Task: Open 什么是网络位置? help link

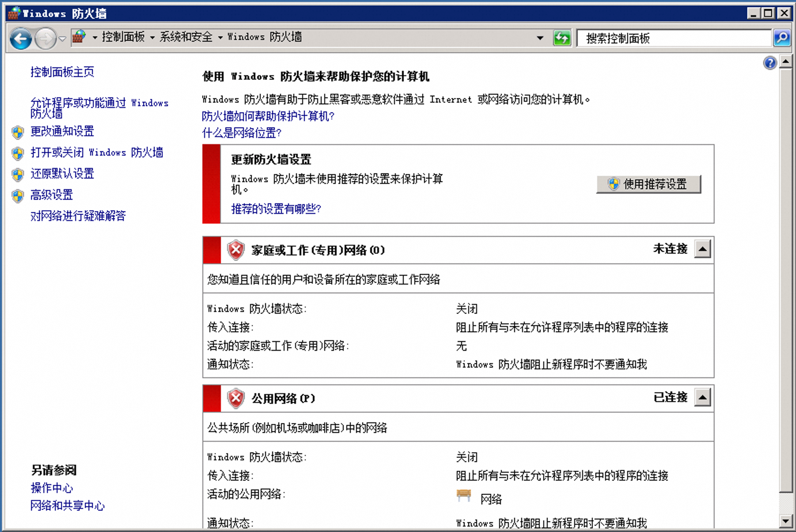Action: tap(242, 133)
